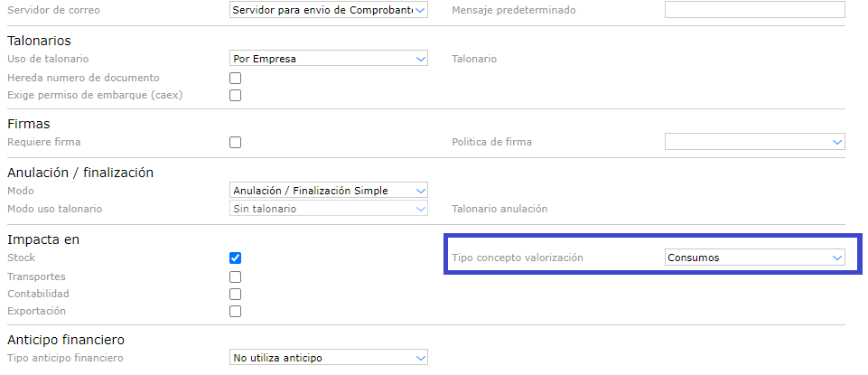Click the Talonarios section heading
The width and height of the screenshot is (868, 375).
click(x=39, y=41)
